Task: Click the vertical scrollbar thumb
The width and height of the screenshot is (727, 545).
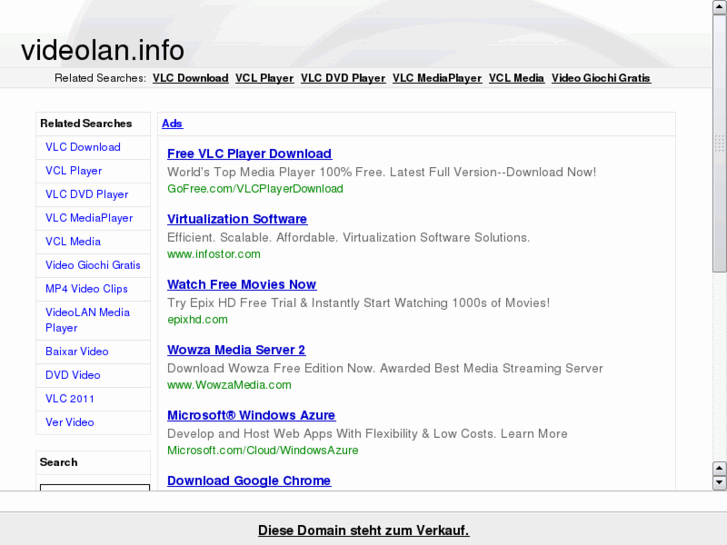Action: [719, 144]
